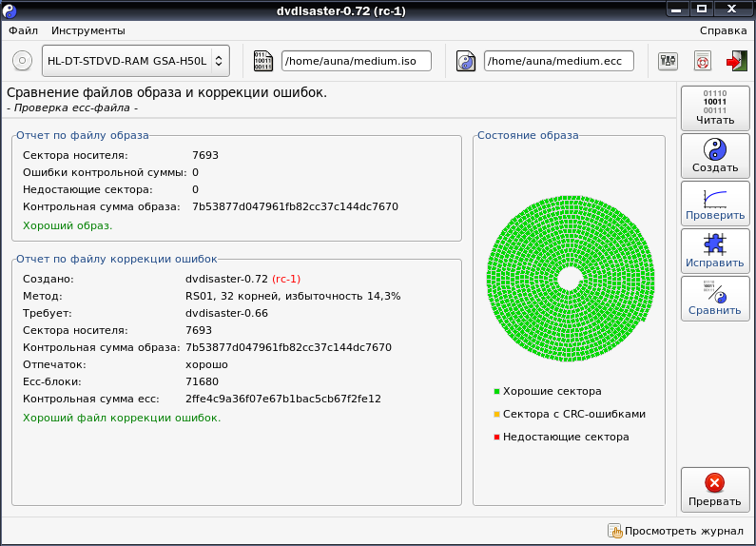
Task: Click the Хороший файл коррекции ошибок. text
Action: [122, 419]
